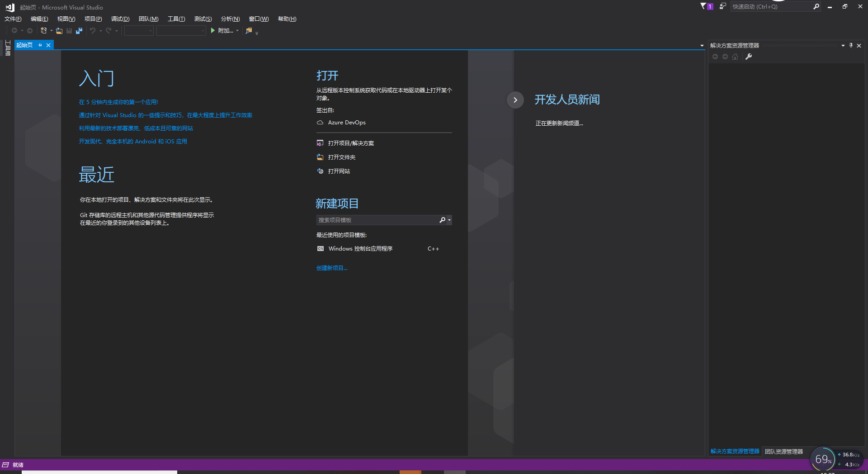Open the toolbox side tab on left edge

[x=7, y=48]
